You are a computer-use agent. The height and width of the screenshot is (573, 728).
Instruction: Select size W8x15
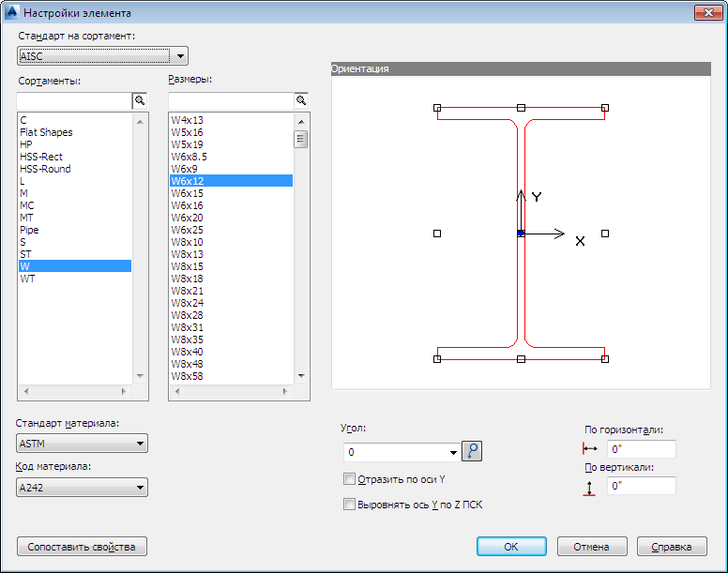click(231, 266)
